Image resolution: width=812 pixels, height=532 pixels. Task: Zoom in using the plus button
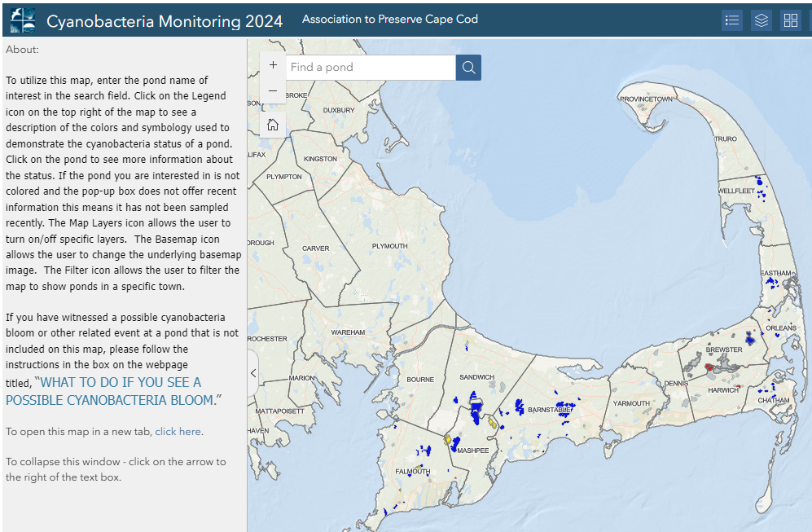(x=273, y=65)
